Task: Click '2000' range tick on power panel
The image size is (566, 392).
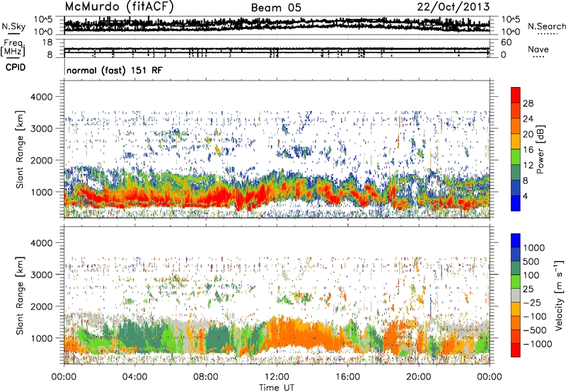Action: [x=42, y=160]
